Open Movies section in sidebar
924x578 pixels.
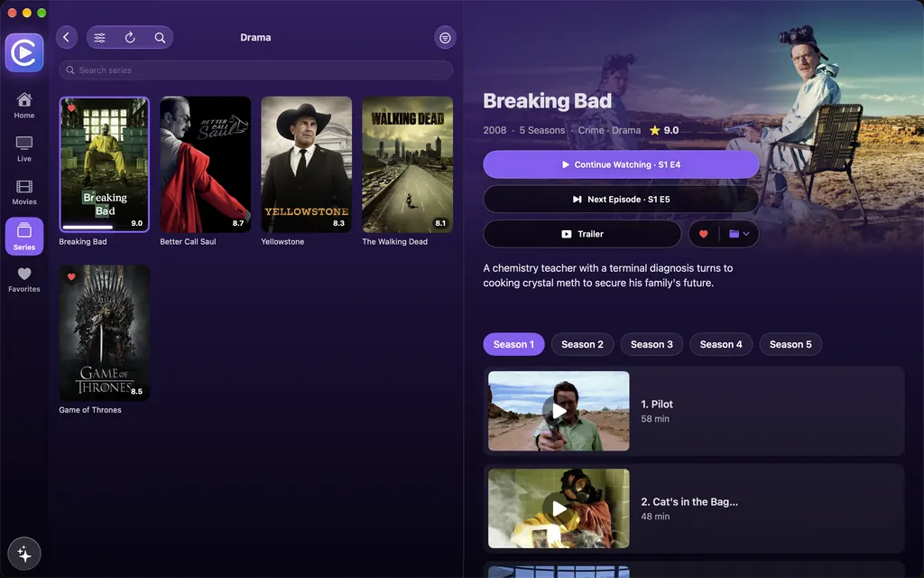(24, 193)
